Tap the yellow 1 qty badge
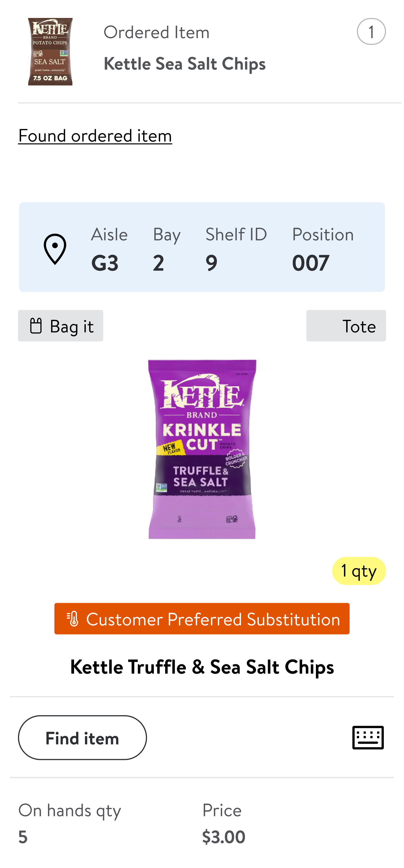Screen dimensions: 404x868 pos(359,571)
